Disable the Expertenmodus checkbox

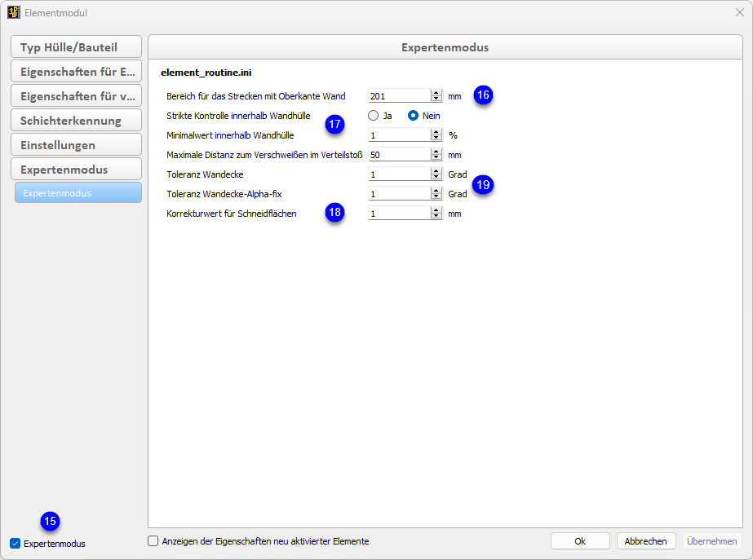[16, 544]
